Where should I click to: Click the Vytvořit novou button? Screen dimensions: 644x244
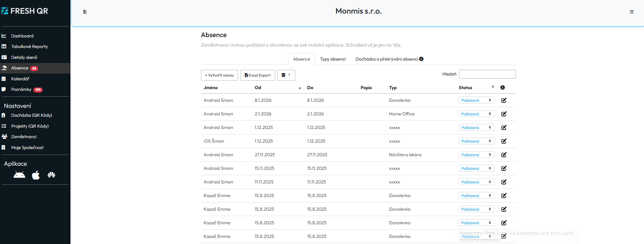tap(219, 75)
